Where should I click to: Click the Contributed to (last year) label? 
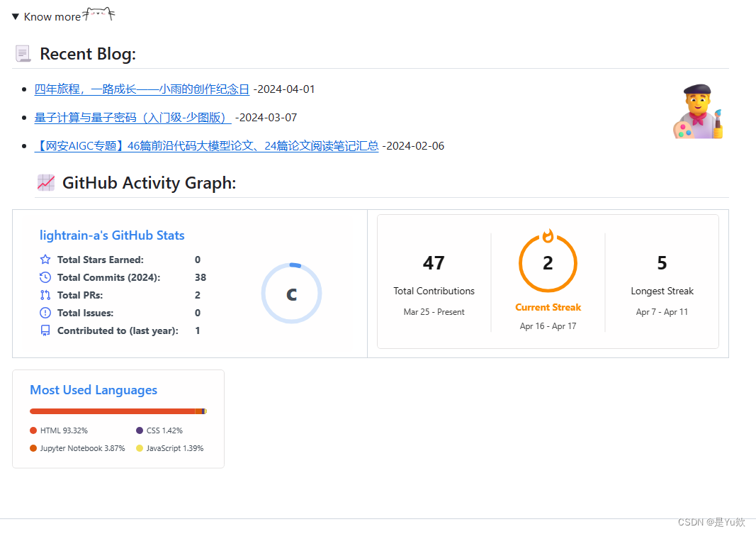118,331
